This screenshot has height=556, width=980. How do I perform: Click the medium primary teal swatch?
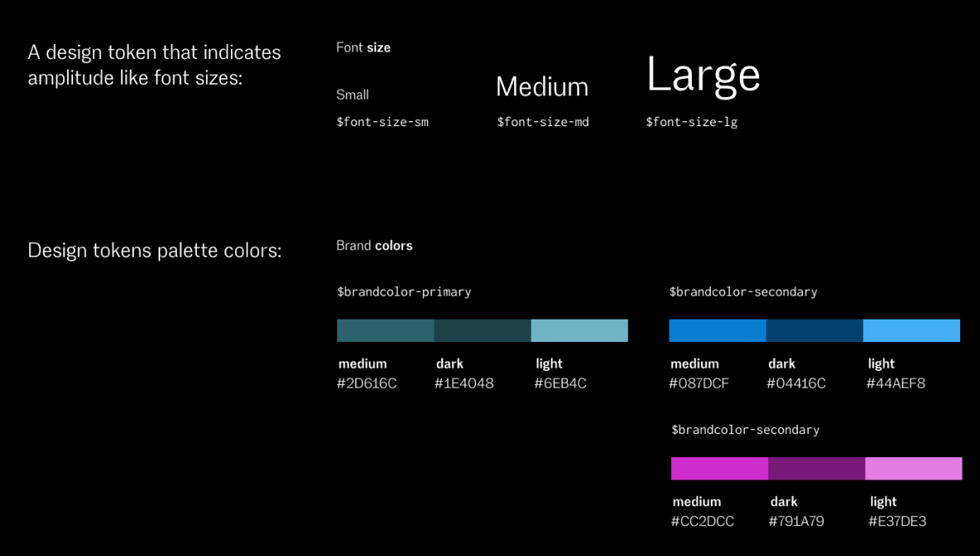385,330
